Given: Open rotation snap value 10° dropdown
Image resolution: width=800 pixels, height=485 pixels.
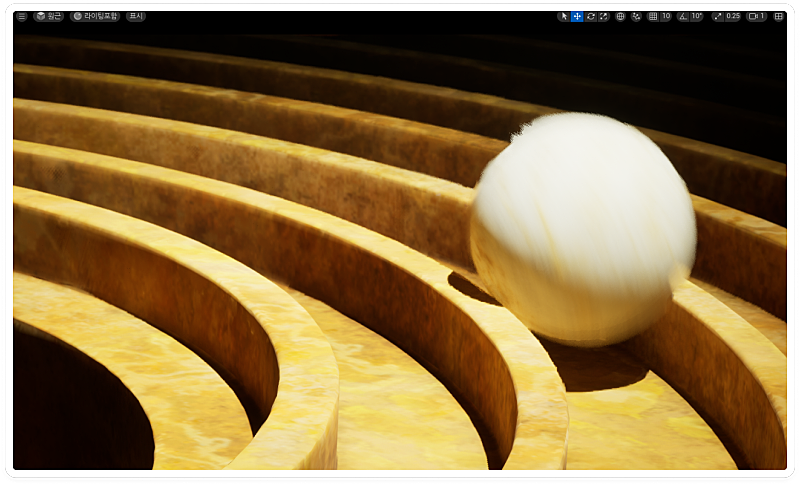Looking at the screenshot, I should [697, 16].
